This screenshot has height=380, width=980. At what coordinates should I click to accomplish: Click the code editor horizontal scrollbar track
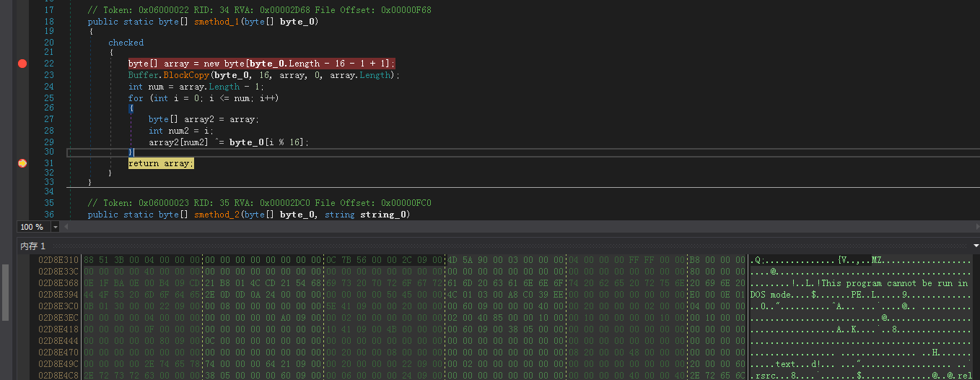coord(505,227)
